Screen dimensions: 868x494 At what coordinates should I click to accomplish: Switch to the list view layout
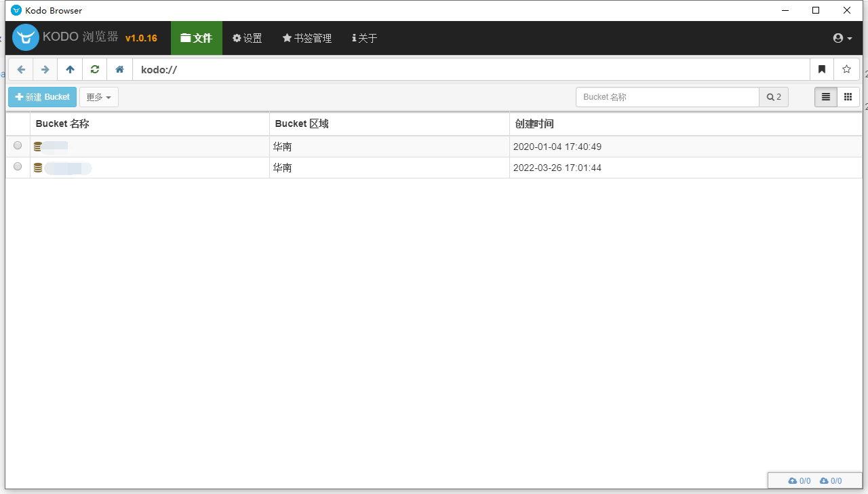tap(826, 97)
